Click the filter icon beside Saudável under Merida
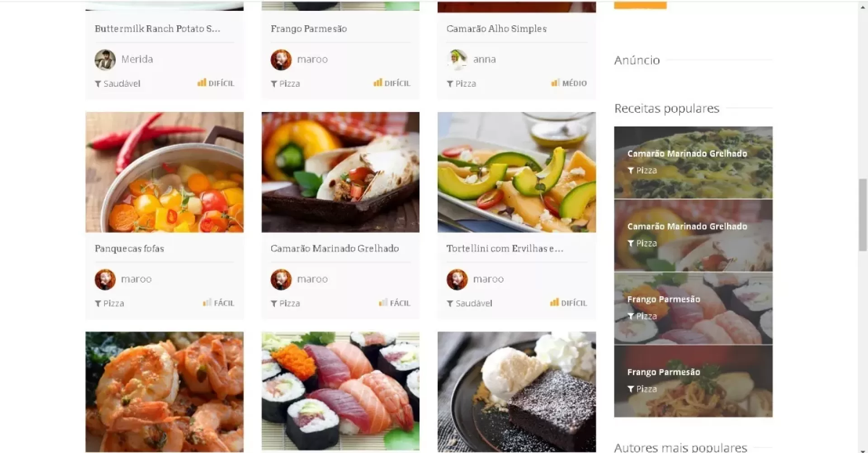 [98, 84]
